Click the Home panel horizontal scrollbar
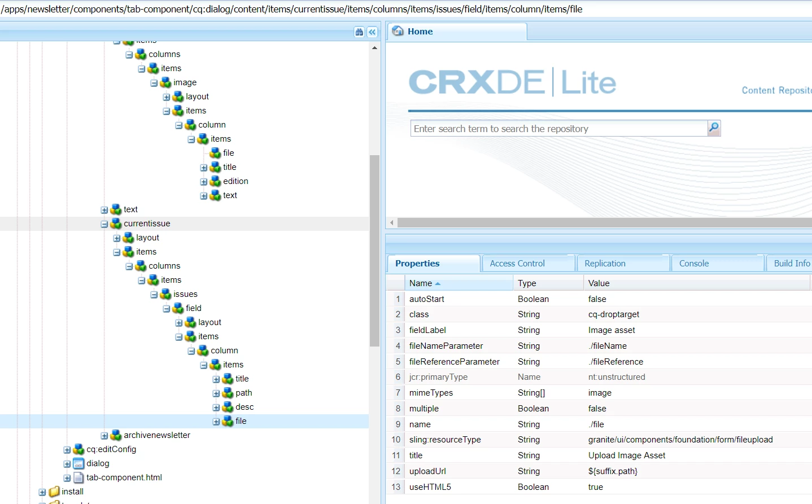812x504 pixels. coord(604,222)
